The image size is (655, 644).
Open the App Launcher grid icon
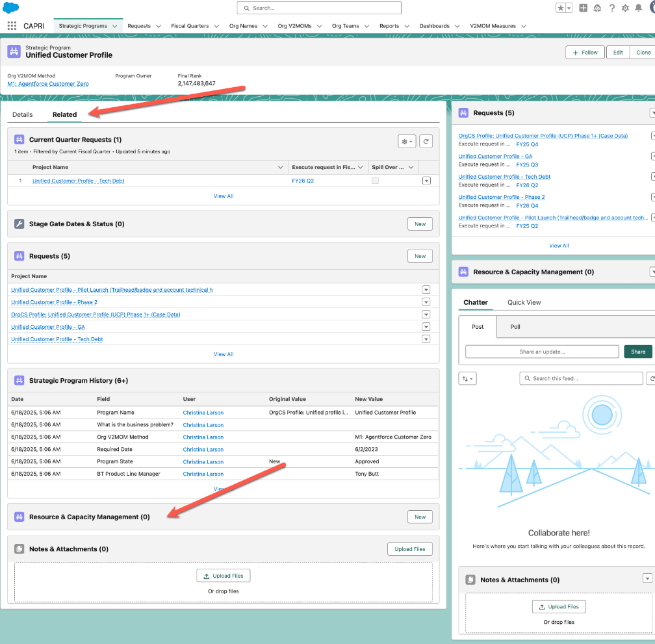tap(12, 26)
